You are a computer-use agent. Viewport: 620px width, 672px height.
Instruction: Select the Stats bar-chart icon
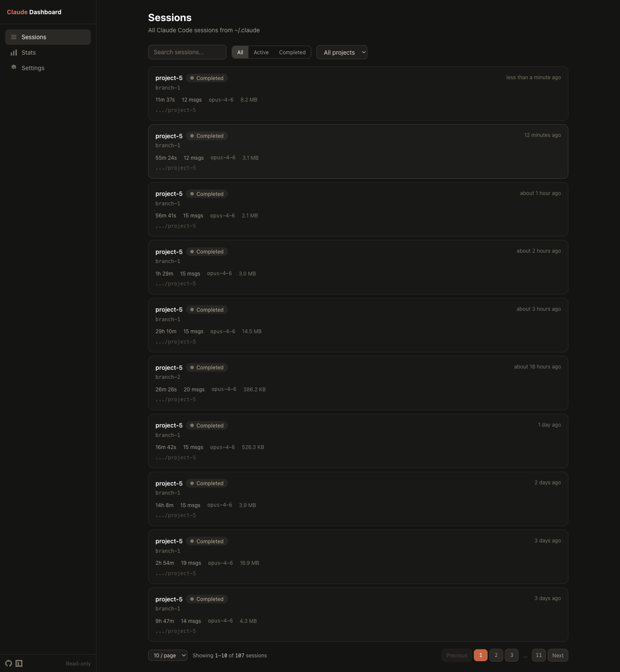14,53
